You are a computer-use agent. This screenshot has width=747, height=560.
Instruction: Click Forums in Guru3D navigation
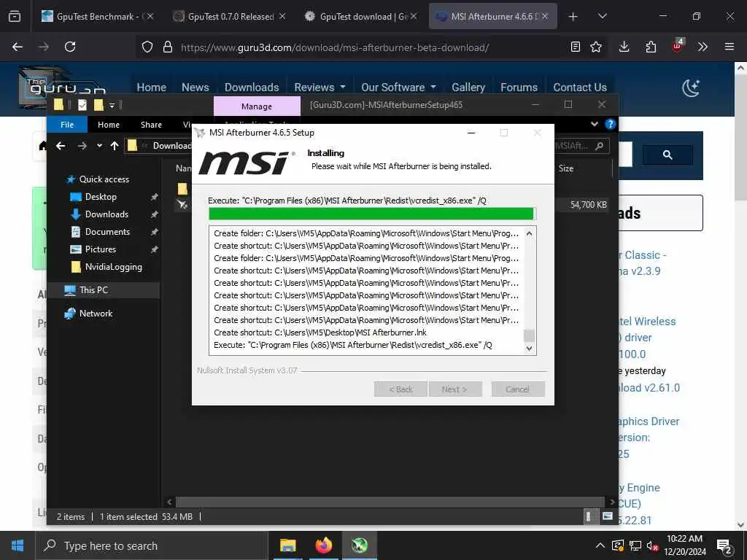click(x=519, y=87)
